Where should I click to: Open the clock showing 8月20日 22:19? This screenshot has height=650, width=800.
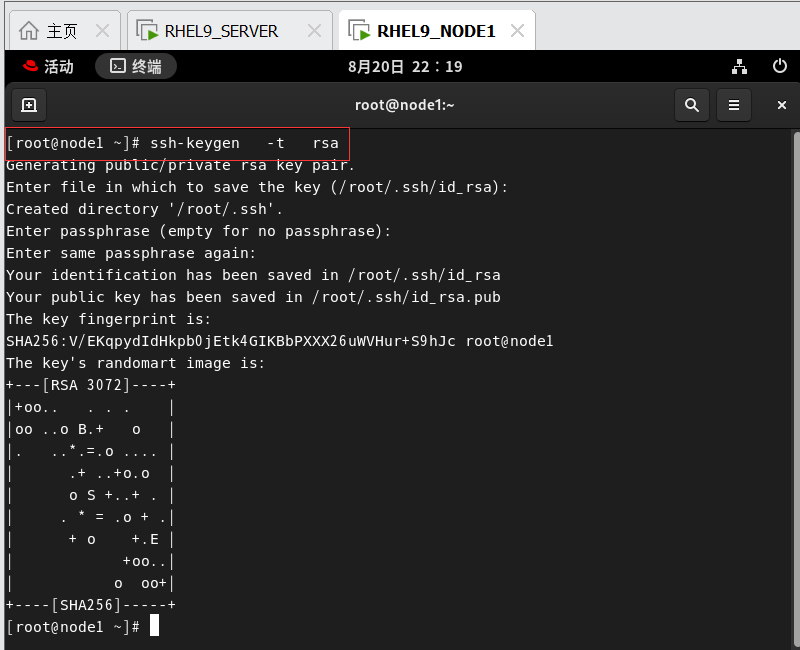click(x=405, y=66)
